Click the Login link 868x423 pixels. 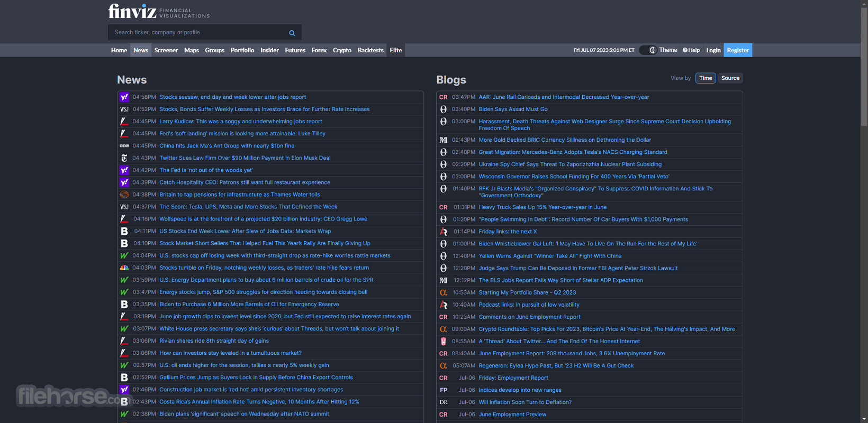pos(713,50)
